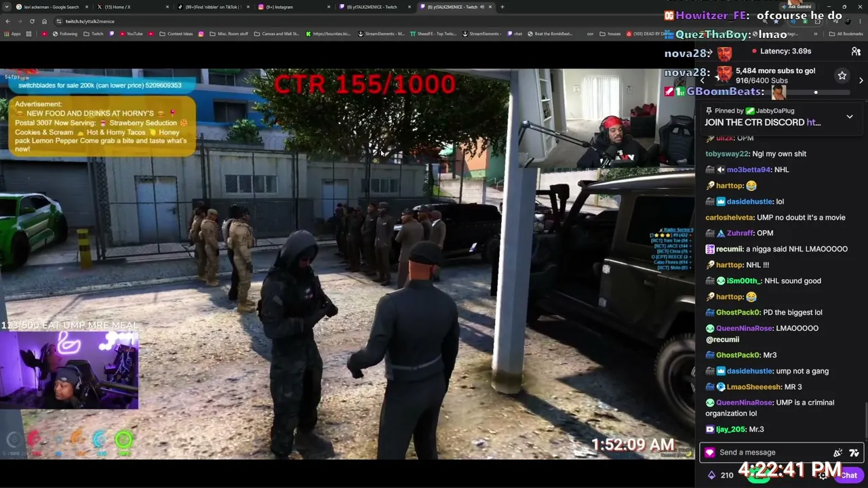Viewport: 868px width, 488px height.
Task: Go back to the previous page
Action: point(7,21)
